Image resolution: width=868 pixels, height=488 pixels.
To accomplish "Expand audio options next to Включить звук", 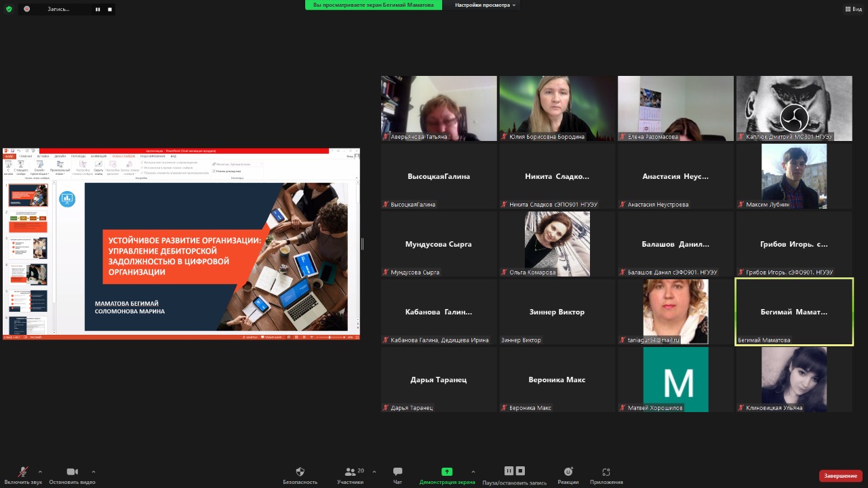I will 40,472.
